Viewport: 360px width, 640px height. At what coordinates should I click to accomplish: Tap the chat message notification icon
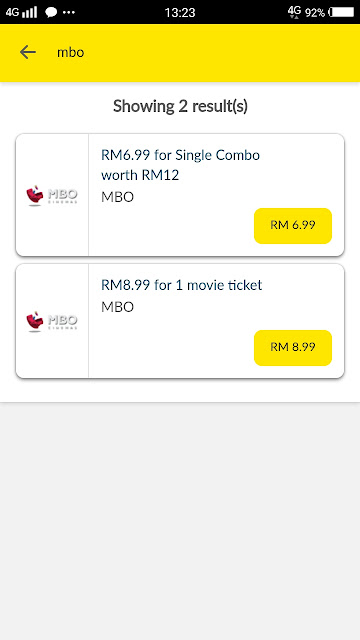point(51,13)
